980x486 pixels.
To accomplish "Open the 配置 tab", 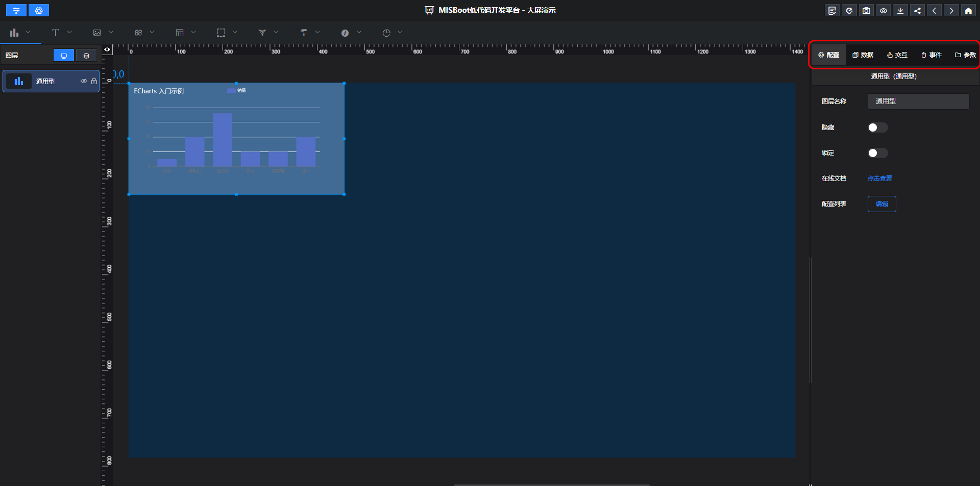I will [x=829, y=55].
